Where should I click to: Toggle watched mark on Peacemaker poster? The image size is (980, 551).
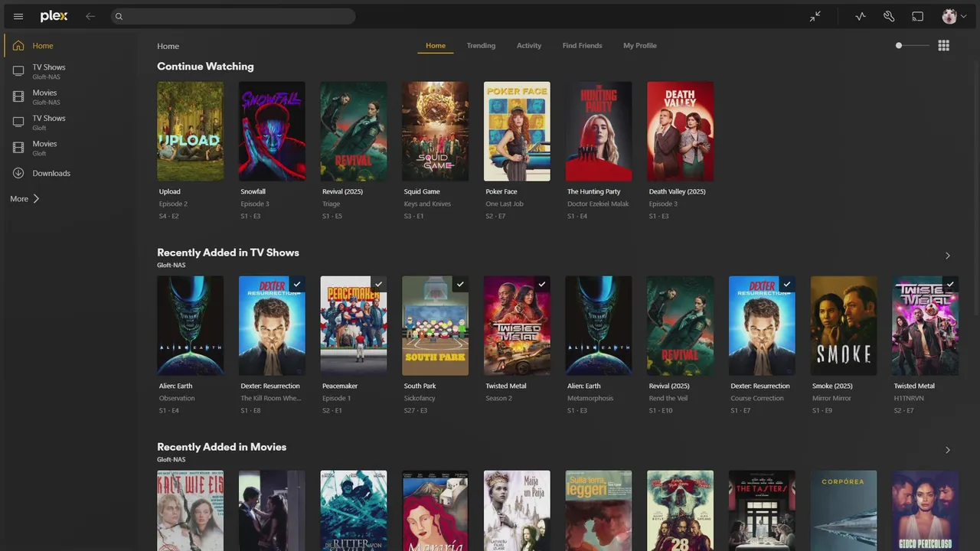378,285
